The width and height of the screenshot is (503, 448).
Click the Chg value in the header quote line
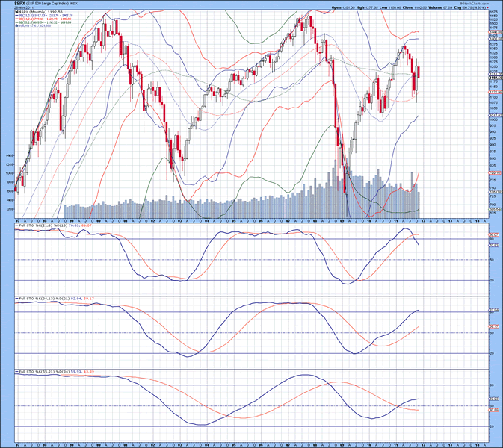point(474,7)
